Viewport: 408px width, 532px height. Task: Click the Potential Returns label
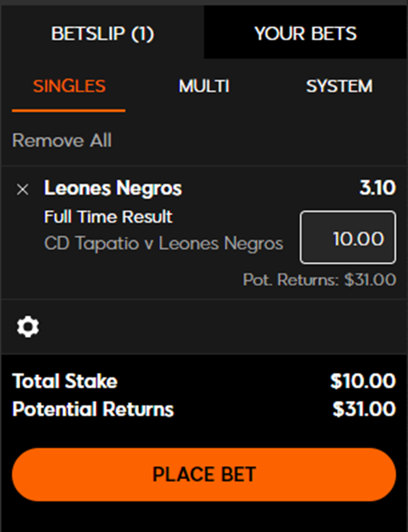tap(93, 409)
